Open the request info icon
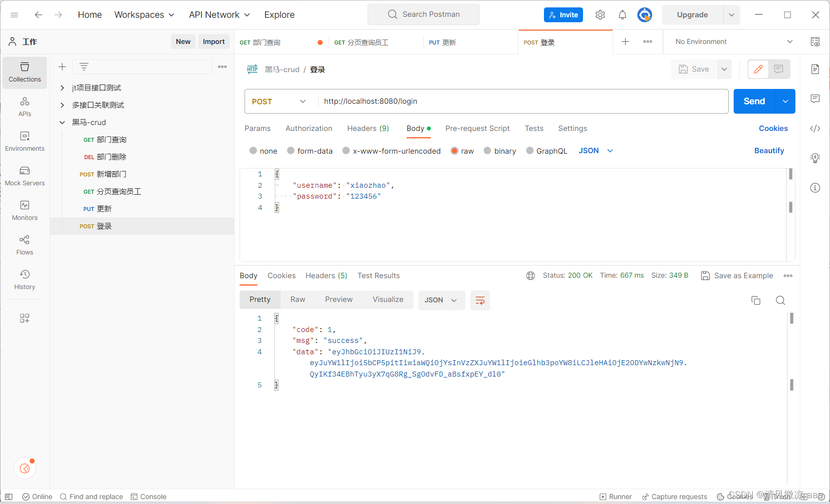The image size is (830, 504). click(815, 188)
